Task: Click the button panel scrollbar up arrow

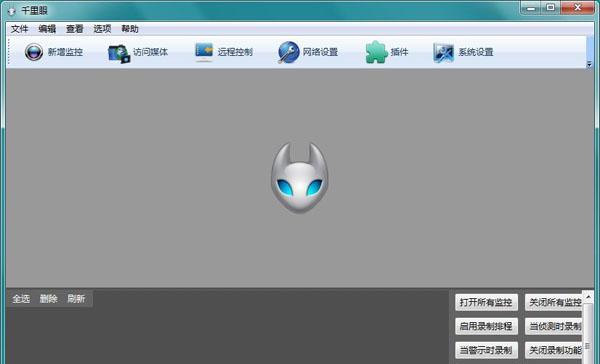Action: (588, 297)
